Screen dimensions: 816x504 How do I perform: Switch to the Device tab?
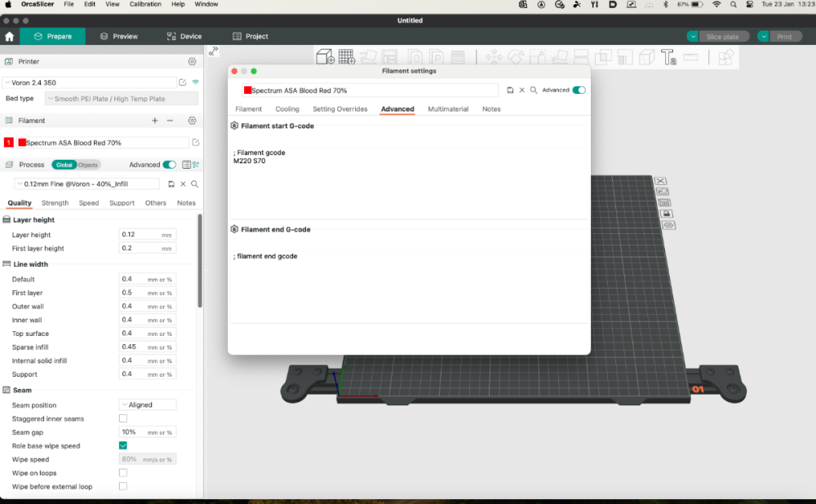[184, 37]
